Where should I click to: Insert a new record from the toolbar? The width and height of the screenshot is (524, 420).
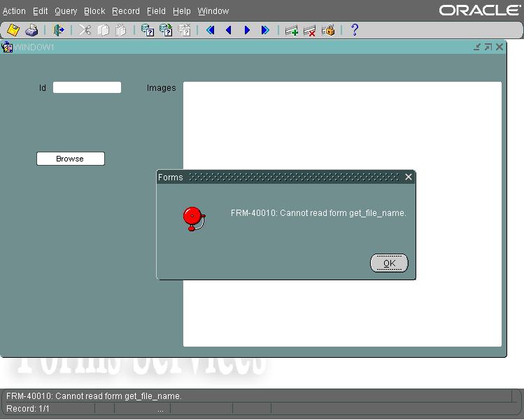coord(292,30)
